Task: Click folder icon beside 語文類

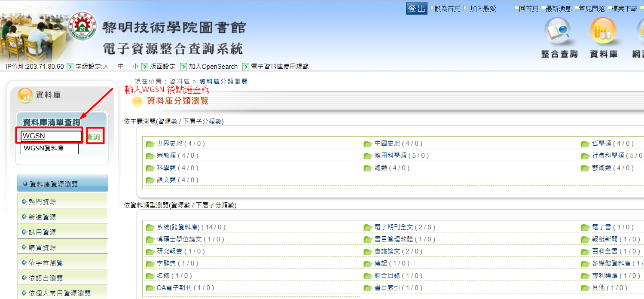Action: point(150,180)
